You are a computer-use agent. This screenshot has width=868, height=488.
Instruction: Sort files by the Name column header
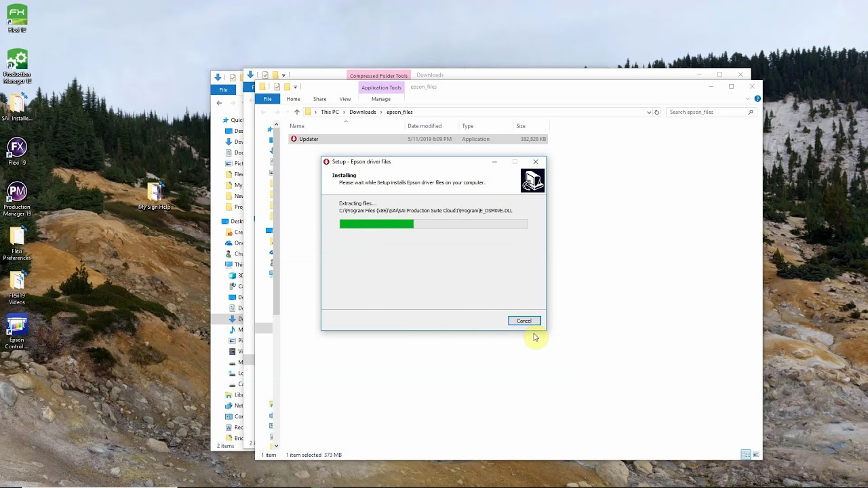click(x=346, y=126)
